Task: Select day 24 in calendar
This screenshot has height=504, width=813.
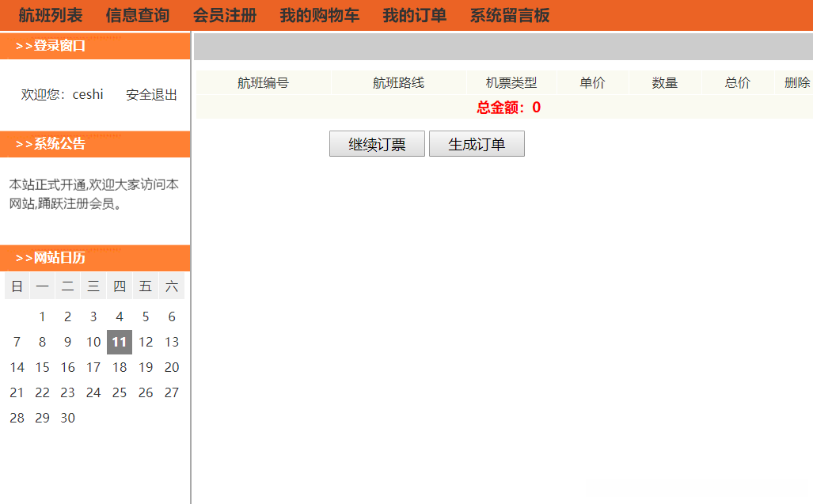Action: click(x=93, y=392)
